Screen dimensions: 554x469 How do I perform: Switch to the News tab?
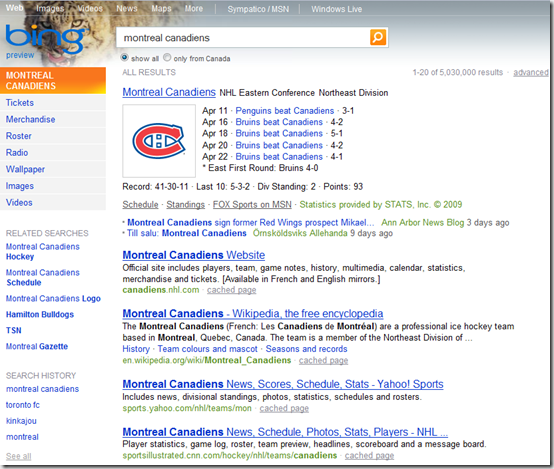[127, 8]
